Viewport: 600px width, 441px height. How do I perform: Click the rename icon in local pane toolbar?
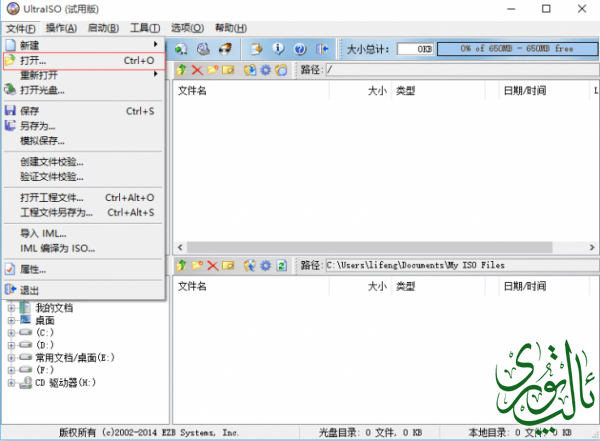click(228, 265)
